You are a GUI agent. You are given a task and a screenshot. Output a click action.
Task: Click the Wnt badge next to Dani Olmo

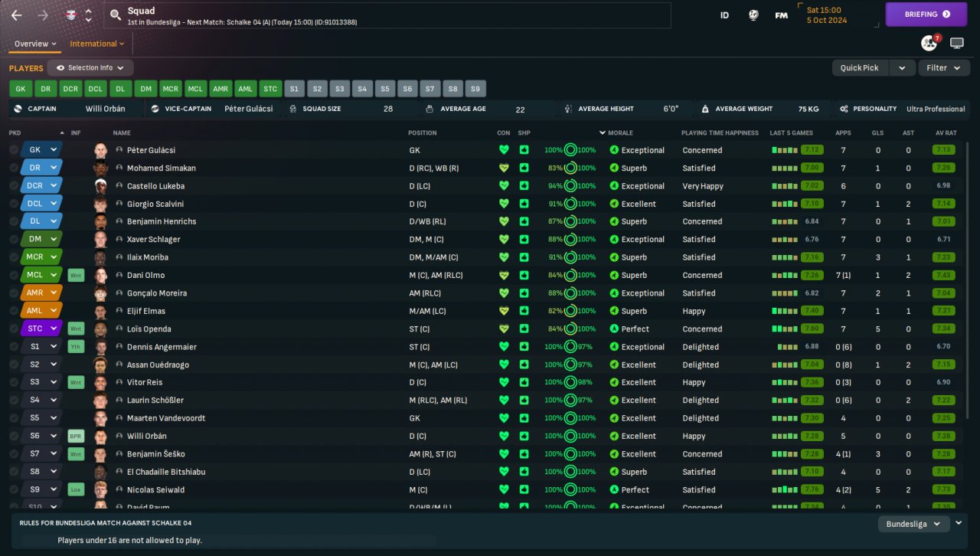pyautogui.click(x=76, y=275)
